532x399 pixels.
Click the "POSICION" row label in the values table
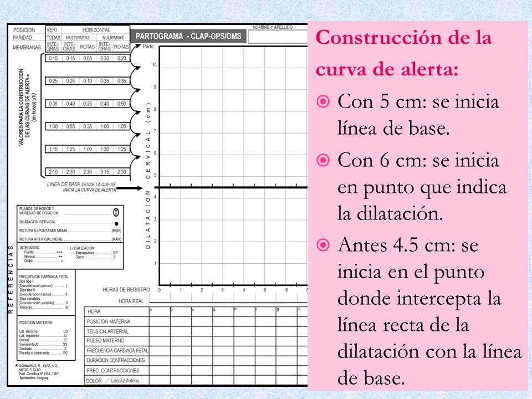[x=24, y=30]
